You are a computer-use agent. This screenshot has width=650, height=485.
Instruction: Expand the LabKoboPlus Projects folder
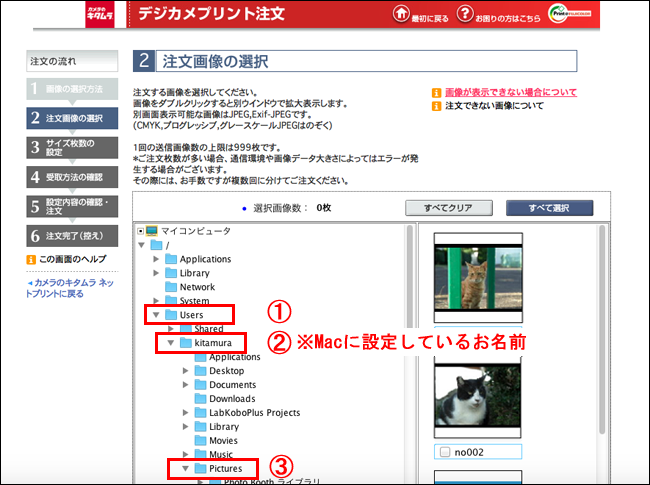(x=186, y=412)
